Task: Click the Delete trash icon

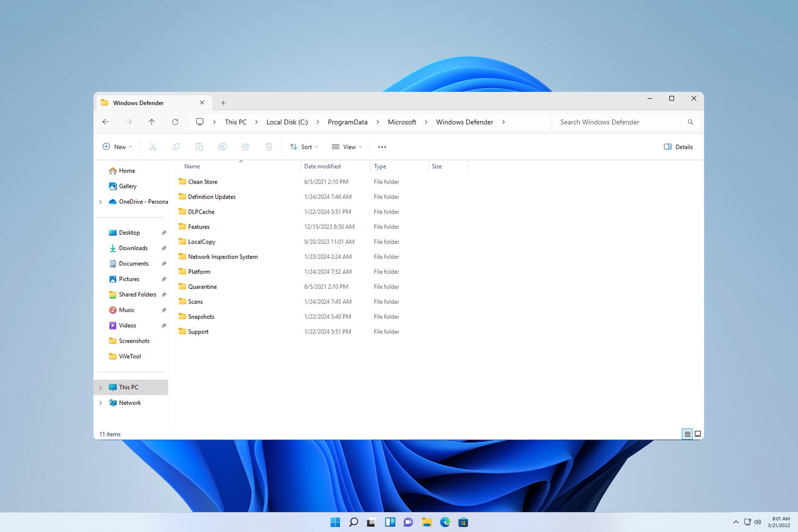Action: 269,147
